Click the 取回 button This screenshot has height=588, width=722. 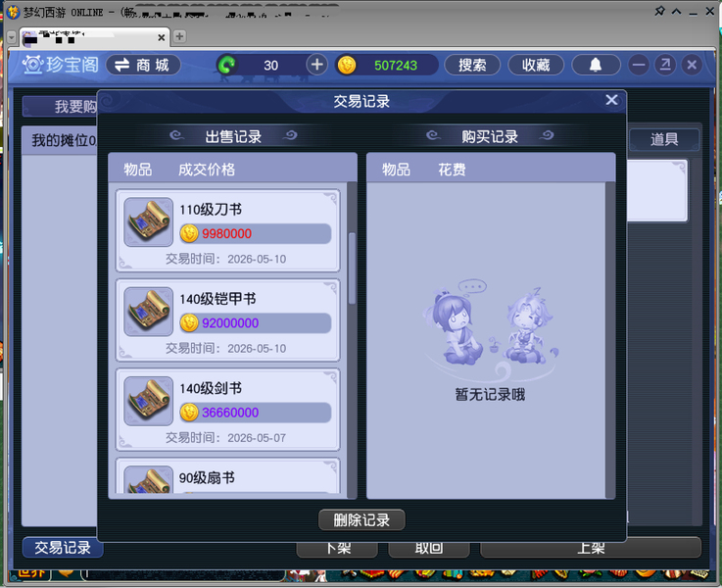(429, 548)
